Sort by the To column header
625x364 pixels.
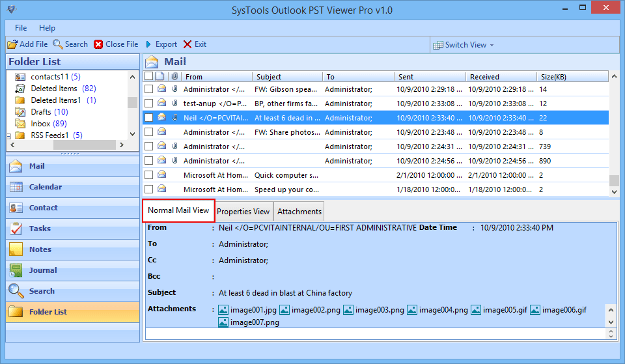click(x=358, y=77)
